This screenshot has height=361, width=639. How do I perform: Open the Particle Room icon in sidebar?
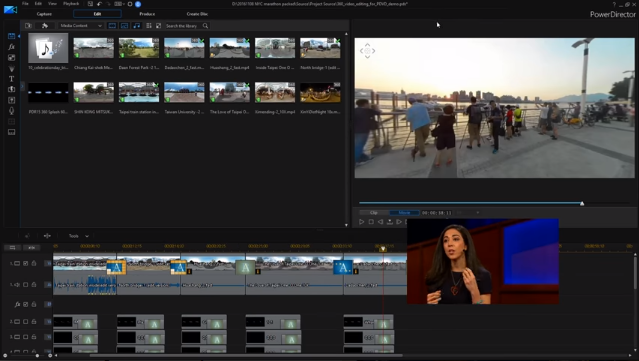tap(11, 68)
